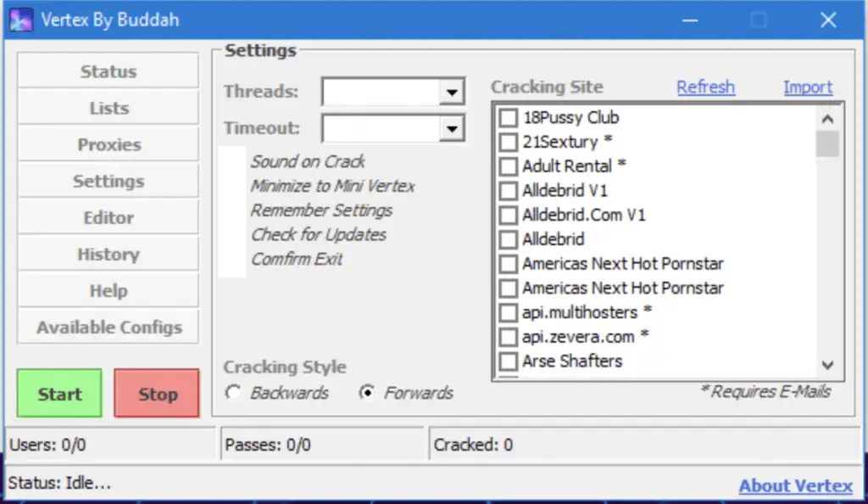Image resolution: width=868 pixels, height=504 pixels.
Task: Enable Sound on Crack
Action: pyautogui.click(x=308, y=161)
